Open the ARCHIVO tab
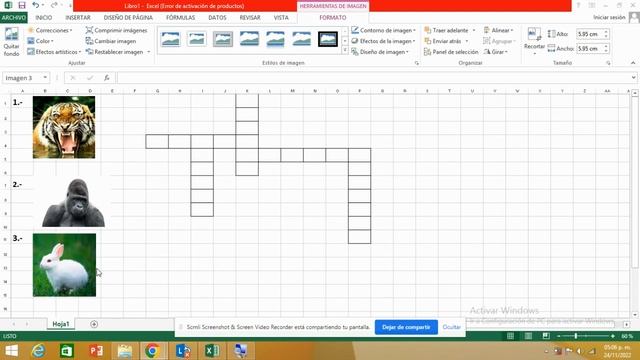 click(13, 18)
